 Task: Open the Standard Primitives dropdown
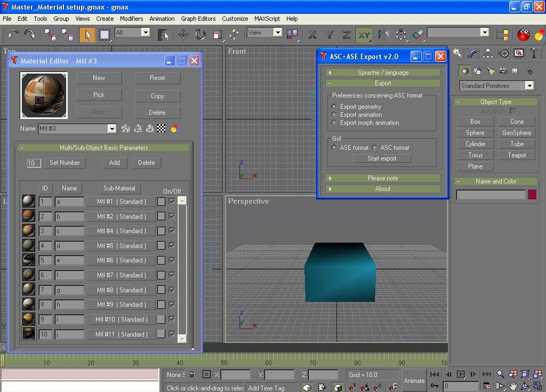tap(529, 86)
